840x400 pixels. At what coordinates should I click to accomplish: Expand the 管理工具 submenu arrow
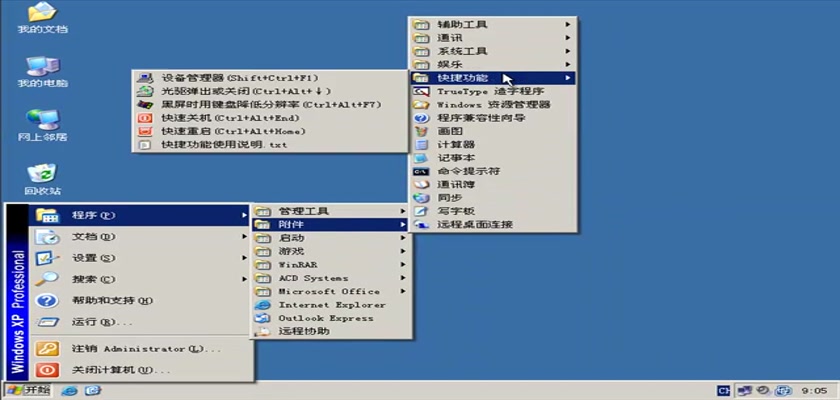pyautogui.click(x=402, y=211)
